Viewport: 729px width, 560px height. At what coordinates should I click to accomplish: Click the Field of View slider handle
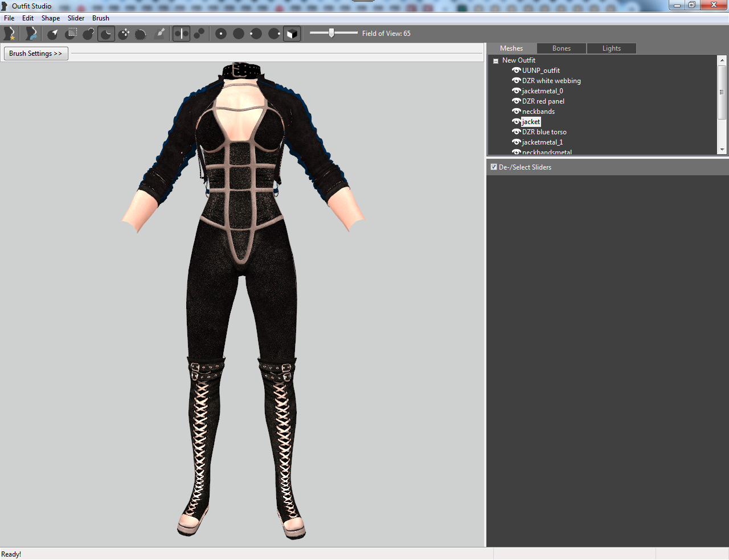331,33
